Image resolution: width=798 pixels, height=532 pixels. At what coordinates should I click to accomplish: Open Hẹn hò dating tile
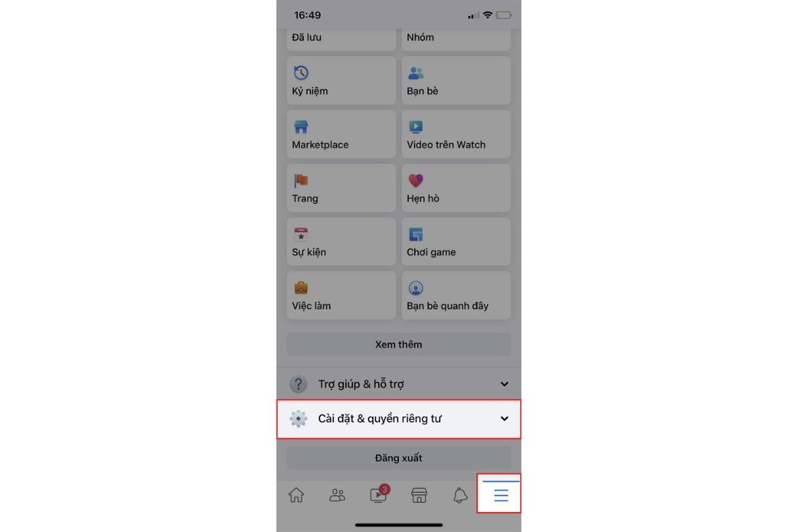(x=456, y=188)
